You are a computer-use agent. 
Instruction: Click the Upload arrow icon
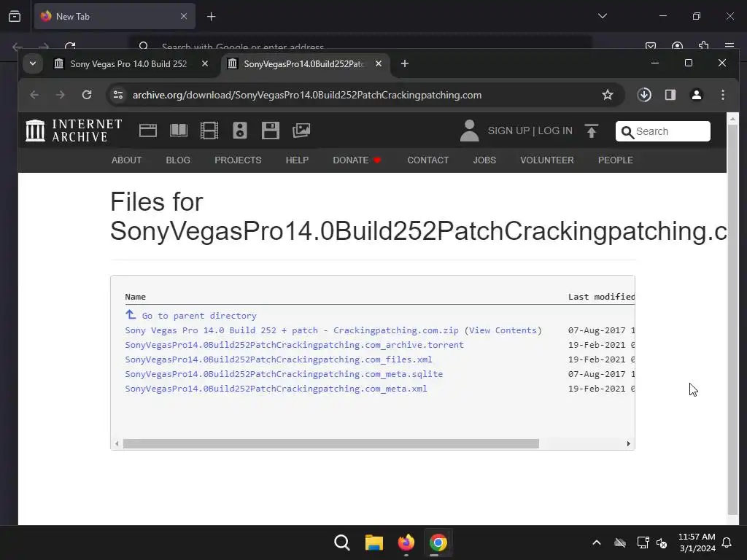coord(591,131)
